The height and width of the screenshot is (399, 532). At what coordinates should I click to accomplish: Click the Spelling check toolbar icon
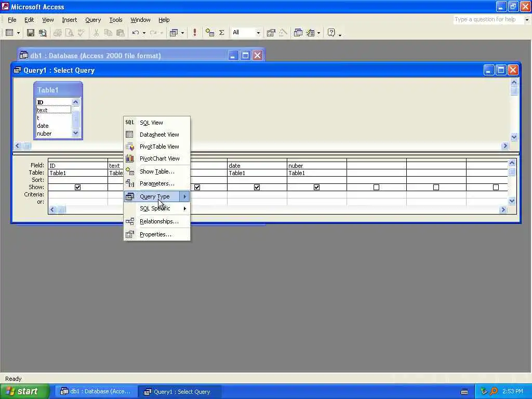pos(81,33)
